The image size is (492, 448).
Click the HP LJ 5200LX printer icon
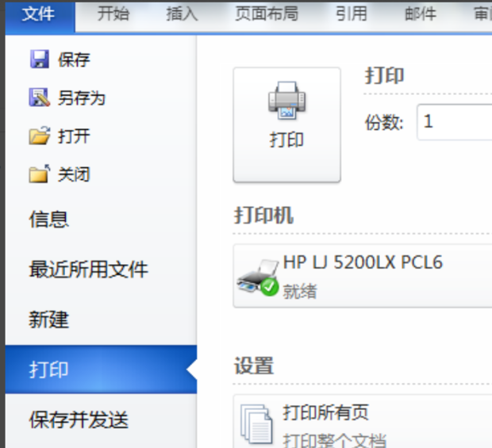pos(258,277)
